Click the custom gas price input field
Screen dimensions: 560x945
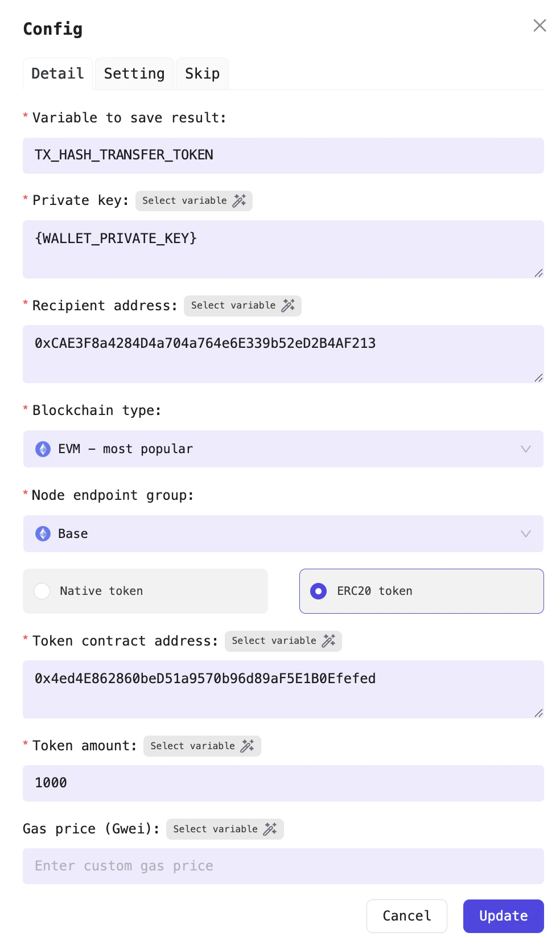coord(283,866)
